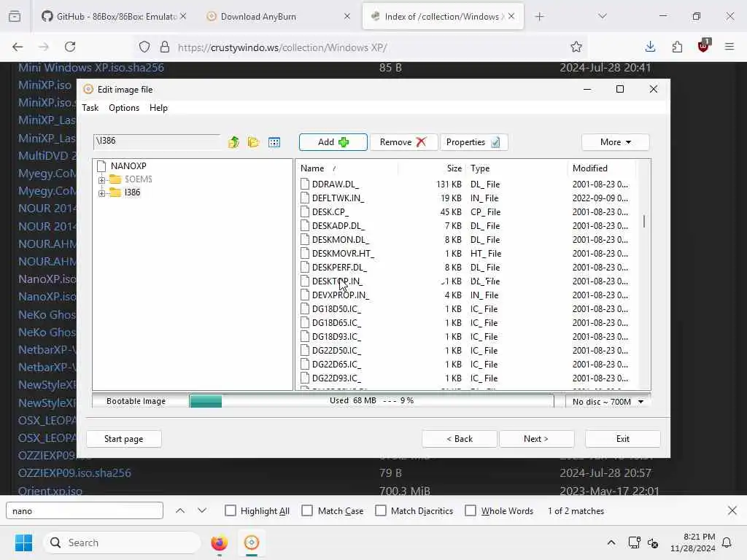Reload the current browser page
The image size is (747, 560).
click(70, 47)
